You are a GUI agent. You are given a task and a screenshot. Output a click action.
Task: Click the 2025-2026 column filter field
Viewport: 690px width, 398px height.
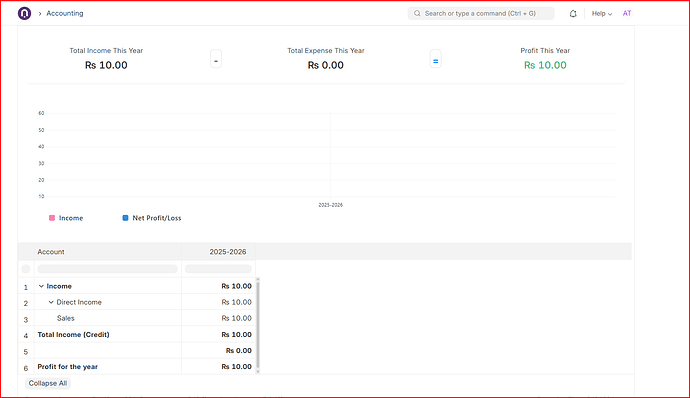[218, 269]
